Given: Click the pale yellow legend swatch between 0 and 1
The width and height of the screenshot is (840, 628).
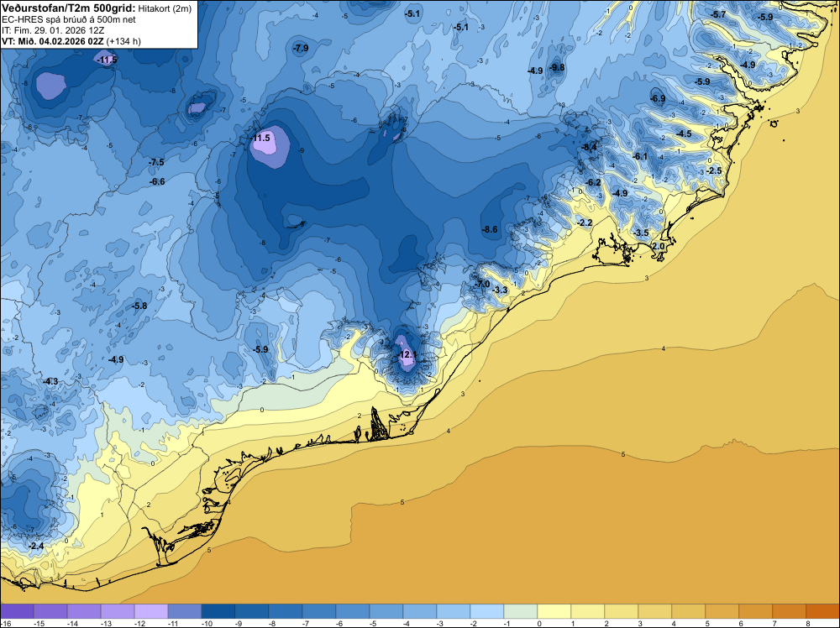Looking at the screenshot, I should 554,611.
